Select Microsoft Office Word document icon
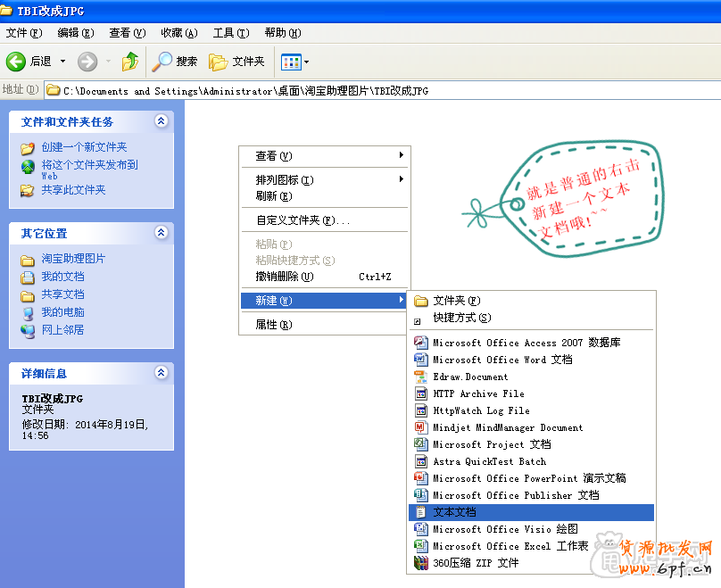This screenshot has height=588, width=721. pos(421,360)
